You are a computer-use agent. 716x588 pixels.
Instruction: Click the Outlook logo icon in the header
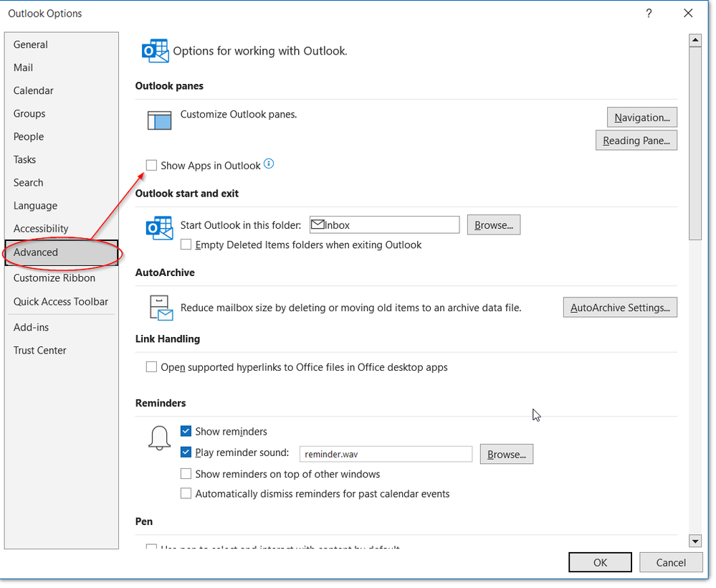[x=156, y=50]
